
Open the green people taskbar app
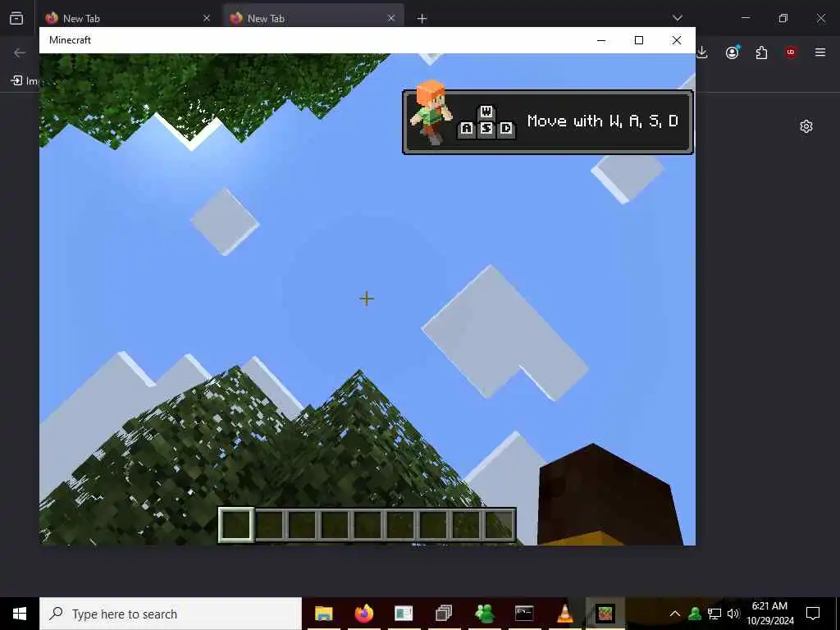pos(484,614)
